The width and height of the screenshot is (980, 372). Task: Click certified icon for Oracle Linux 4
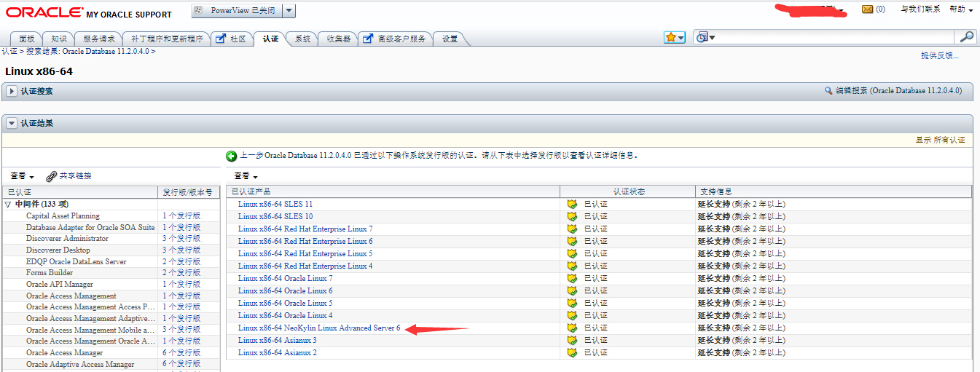[572, 315]
